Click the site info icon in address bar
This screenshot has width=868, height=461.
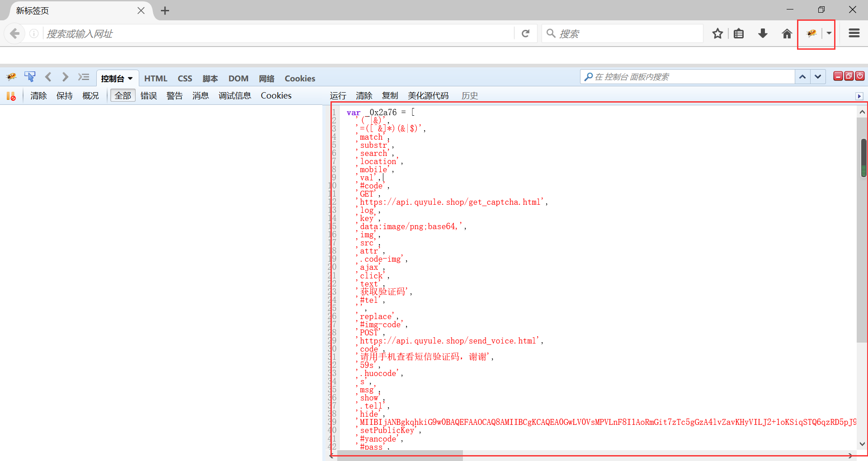(x=34, y=33)
